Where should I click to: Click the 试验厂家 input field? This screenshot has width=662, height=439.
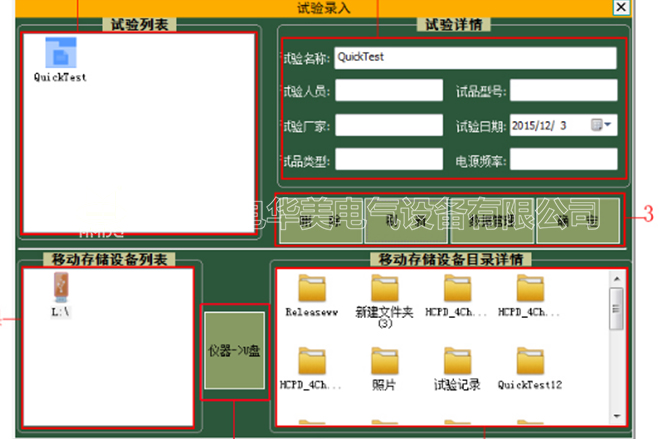pyautogui.click(x=389, y=125)
